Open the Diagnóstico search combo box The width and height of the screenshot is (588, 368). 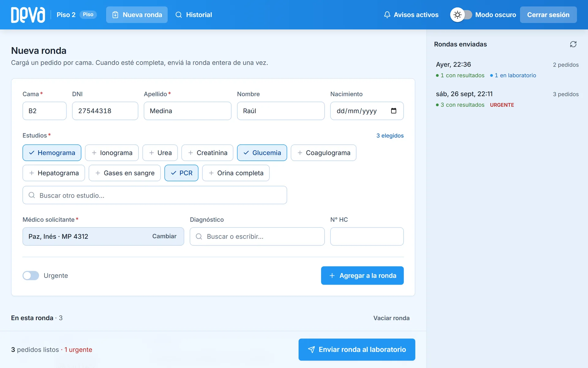257,236
